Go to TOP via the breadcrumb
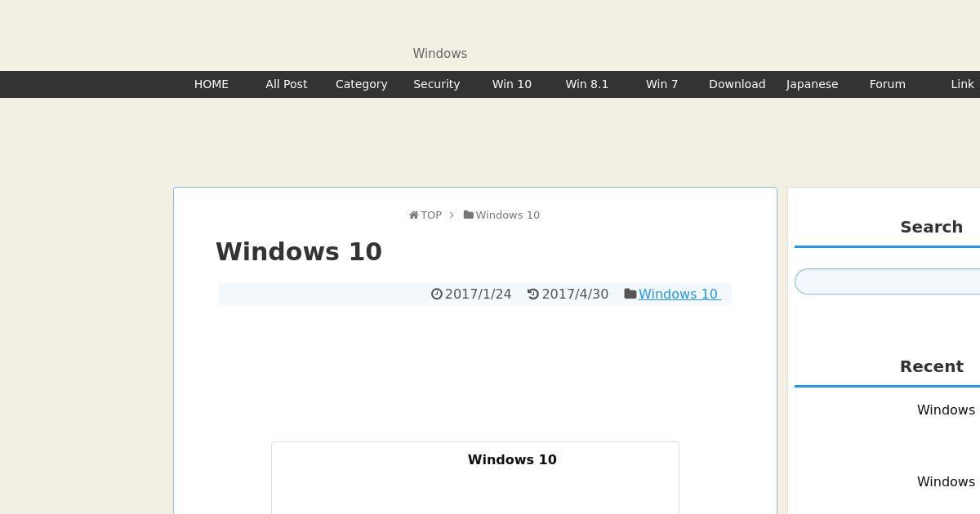Screen dimensions: 980x514 point(431,215)
